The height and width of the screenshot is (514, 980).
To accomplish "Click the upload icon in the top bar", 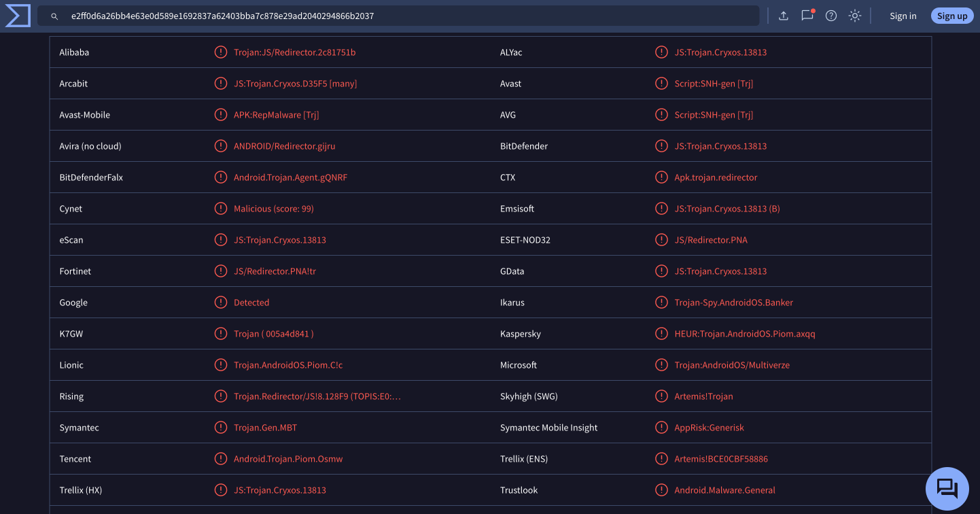I will coord(783,15).
